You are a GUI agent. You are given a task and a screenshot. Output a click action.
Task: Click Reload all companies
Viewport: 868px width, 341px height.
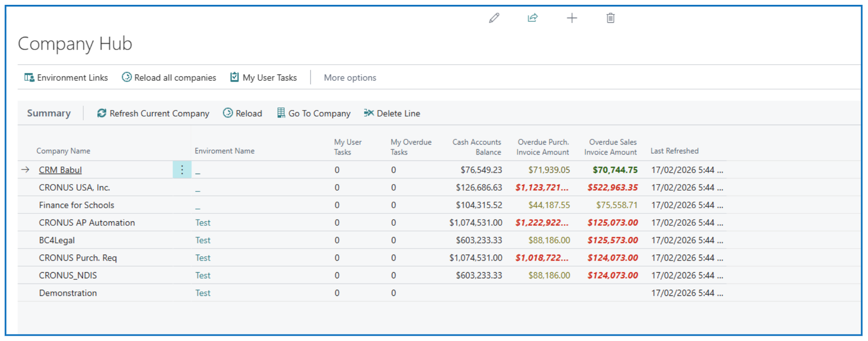tap(169, 78)
